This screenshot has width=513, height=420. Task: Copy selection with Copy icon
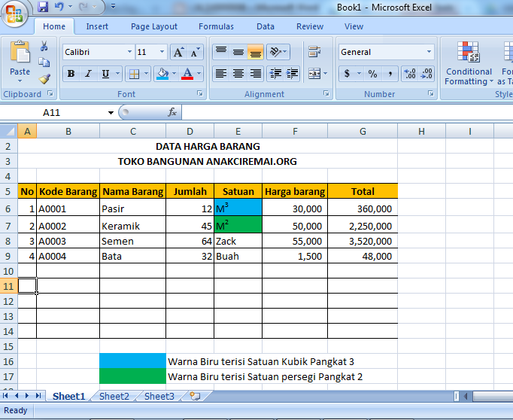coord(44,62)
